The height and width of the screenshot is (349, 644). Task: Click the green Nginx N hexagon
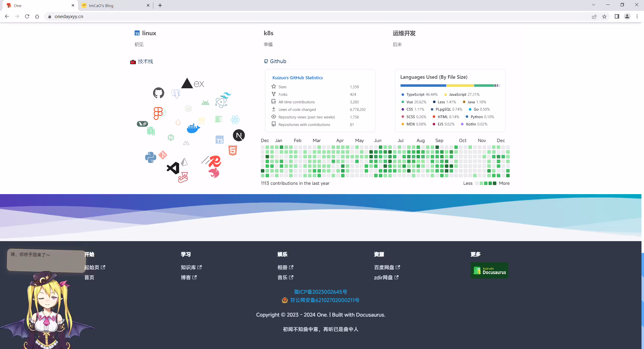point(171,138)
